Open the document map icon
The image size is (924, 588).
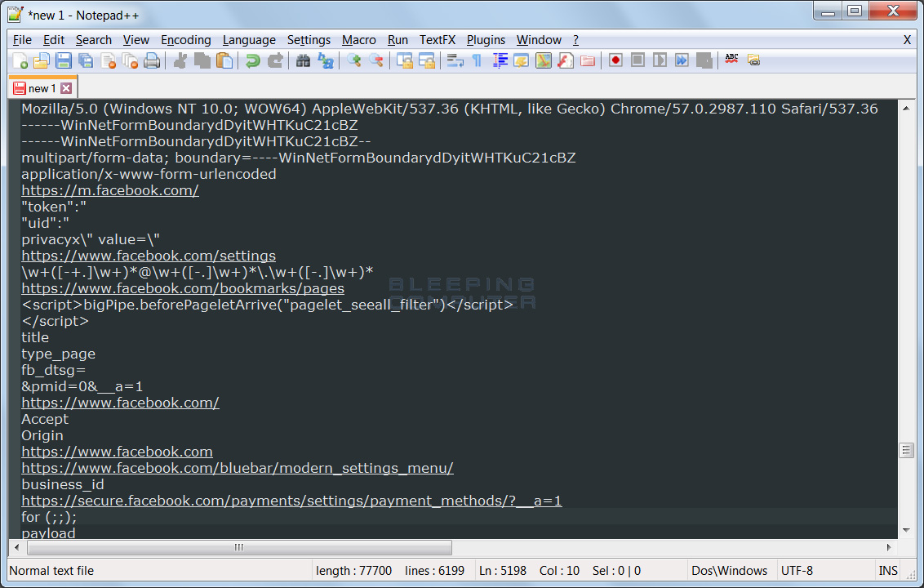click(x=544, y=60)
